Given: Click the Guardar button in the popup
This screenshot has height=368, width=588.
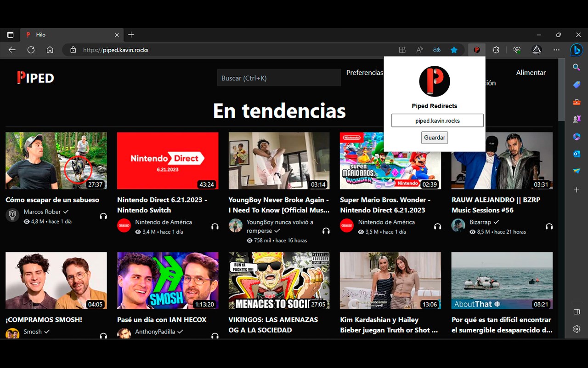Looking at the screenshot, I should 435,138.
